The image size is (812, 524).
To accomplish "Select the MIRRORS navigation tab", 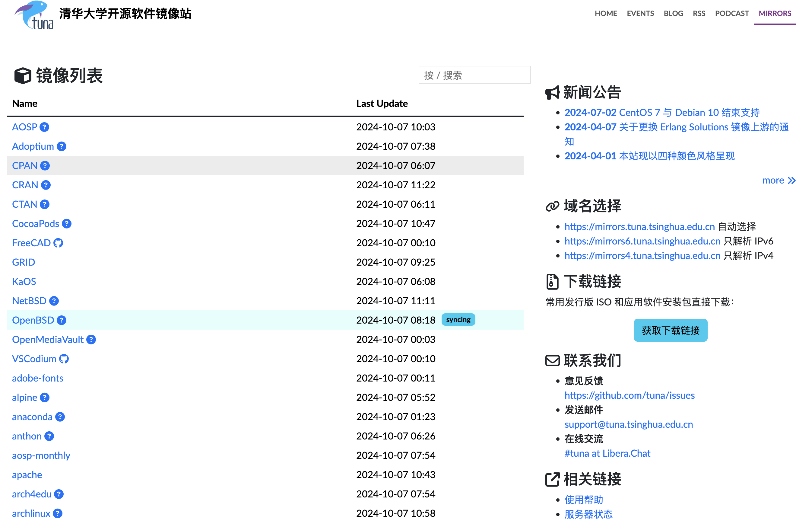I will (775, 13).
